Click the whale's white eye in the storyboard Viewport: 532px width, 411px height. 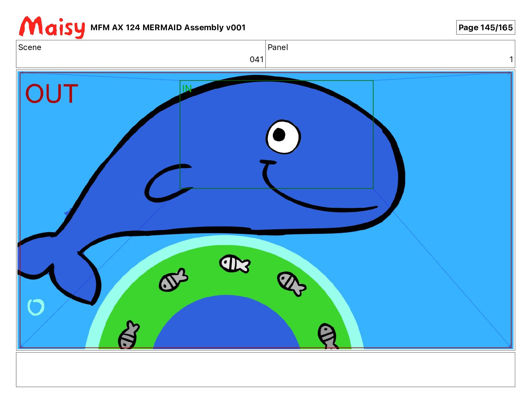283,137
